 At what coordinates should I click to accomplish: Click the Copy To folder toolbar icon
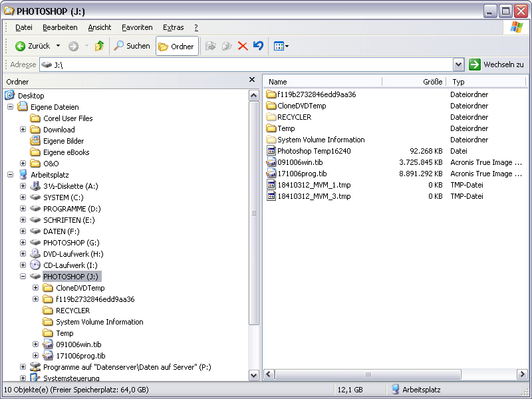tap(227, 46)
